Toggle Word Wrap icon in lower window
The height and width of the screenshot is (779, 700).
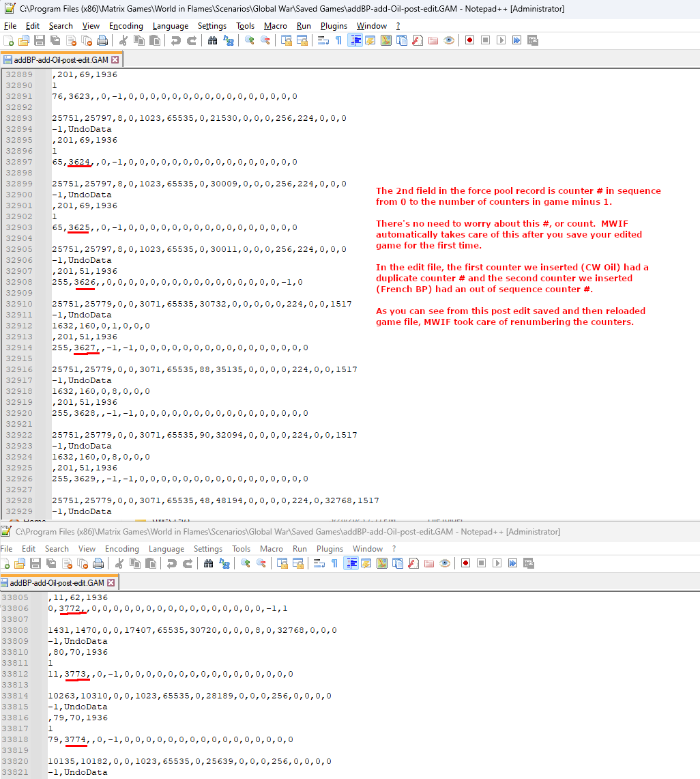pyautogui.click(x=319, y=563)
